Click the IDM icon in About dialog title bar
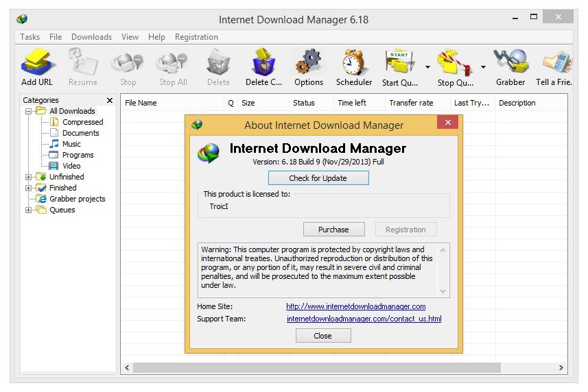588x392 pixels. click(197, 125)
